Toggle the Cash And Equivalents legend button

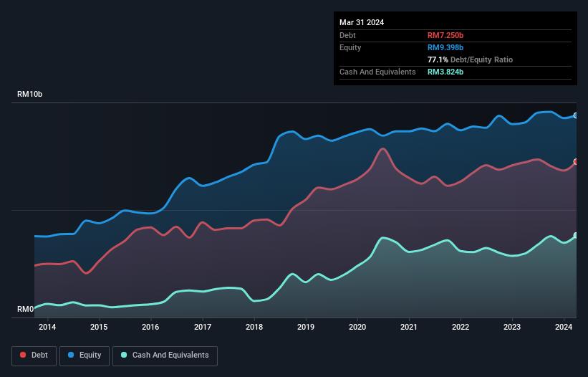(x=165, y=355)
